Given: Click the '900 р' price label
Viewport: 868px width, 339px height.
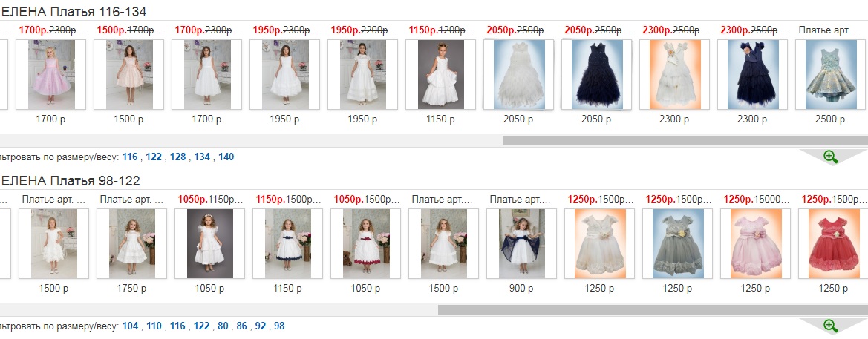Looking at the screenshot, I should click(x=522, y=288).
